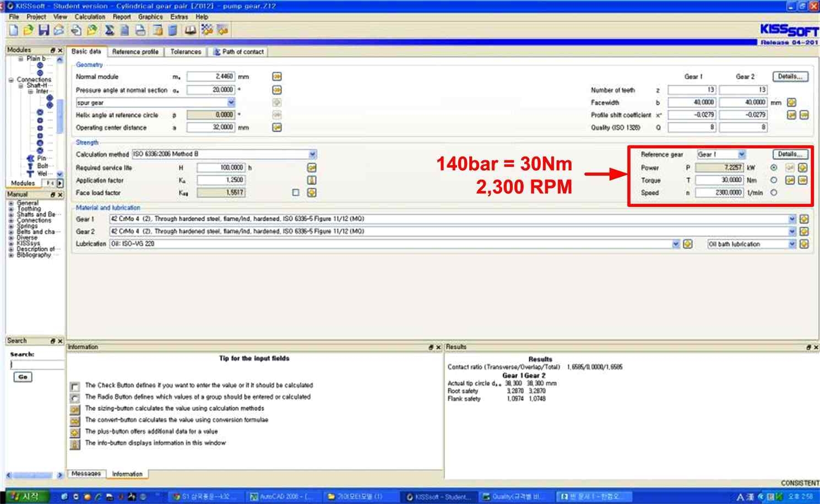Click the info button beside Application factor
This screenshot has height=504, width=820.
pyautogui.click(x=312, y=180)
